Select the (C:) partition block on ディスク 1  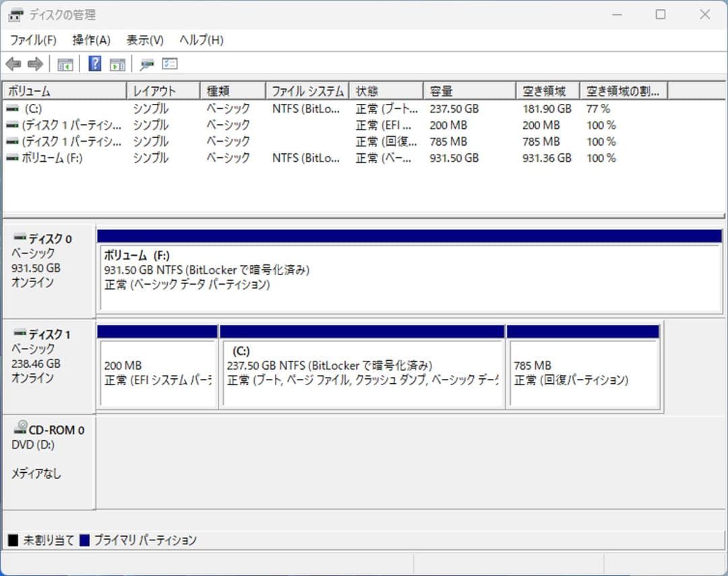click(362, 368)
